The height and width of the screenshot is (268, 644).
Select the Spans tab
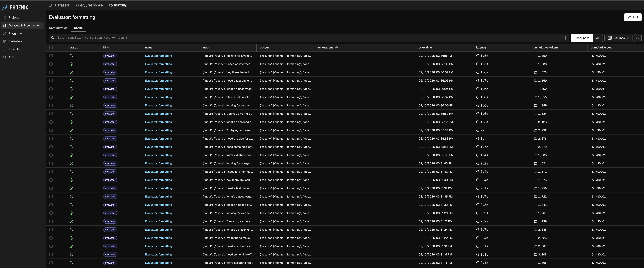(78, 28)
